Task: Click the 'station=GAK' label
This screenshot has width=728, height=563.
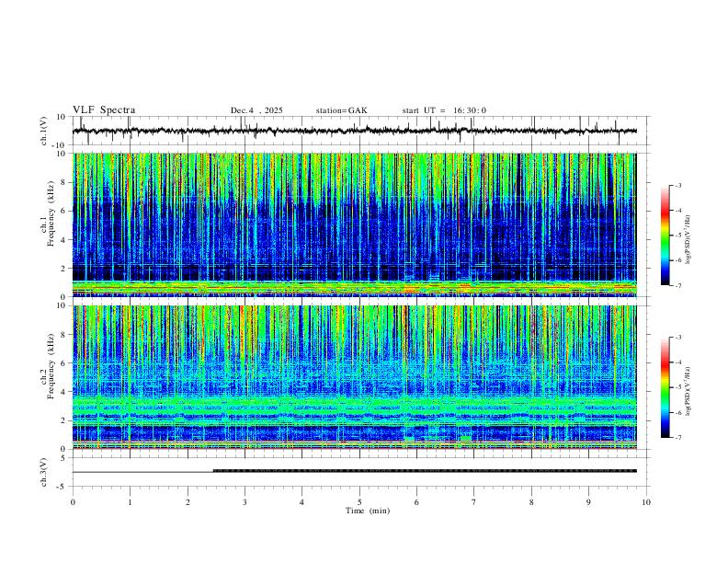Action: (341, 110)
